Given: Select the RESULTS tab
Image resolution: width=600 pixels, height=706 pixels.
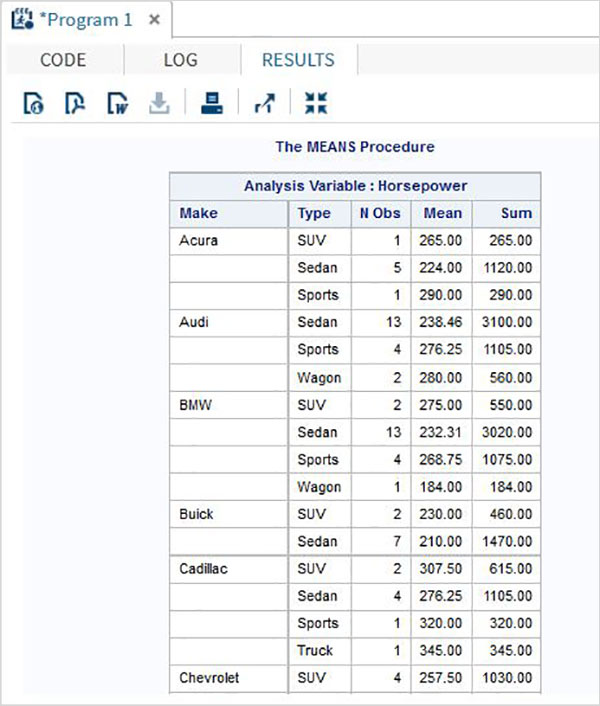Looking at the screenshot, I should pyautogui.click(x=298, y=60).
